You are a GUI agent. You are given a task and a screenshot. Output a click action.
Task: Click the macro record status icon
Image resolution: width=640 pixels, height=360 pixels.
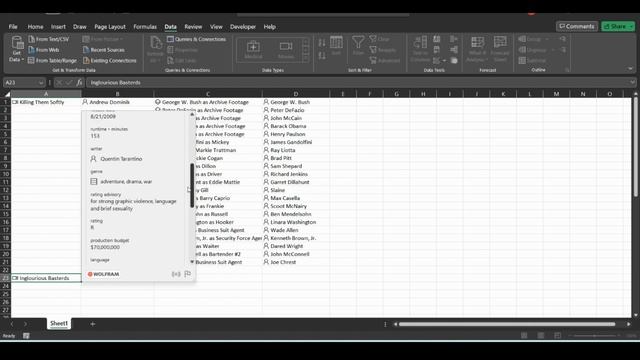26,336
